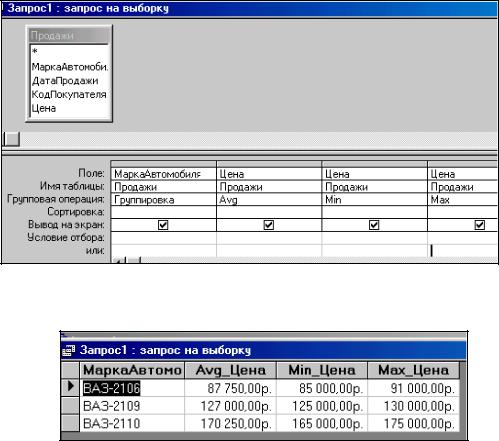
Task: Click the Цена field cell above Min
Action: pyautogui.click(x=374, y=174)
